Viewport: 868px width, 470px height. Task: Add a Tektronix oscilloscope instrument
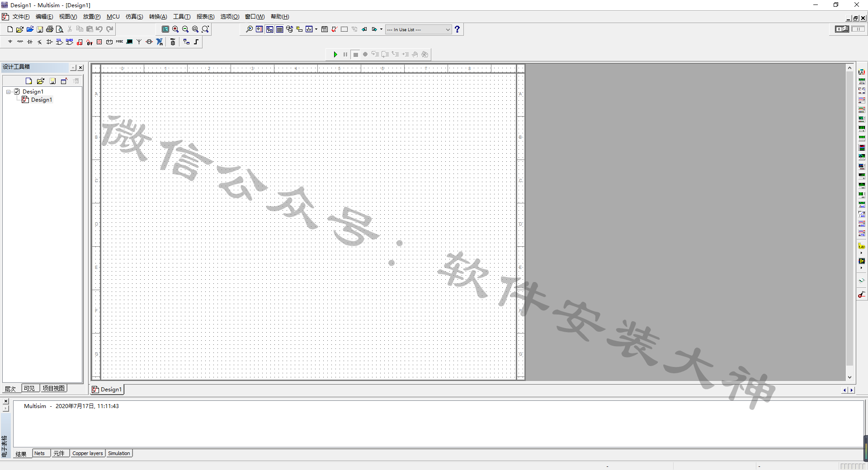[x=862, y=233]
